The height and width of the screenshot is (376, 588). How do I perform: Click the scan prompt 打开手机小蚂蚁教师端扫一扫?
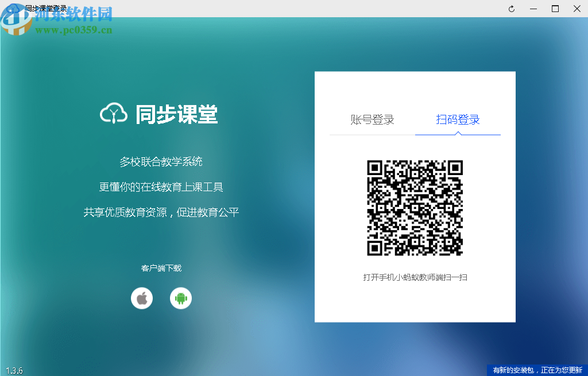click(415, 276)
